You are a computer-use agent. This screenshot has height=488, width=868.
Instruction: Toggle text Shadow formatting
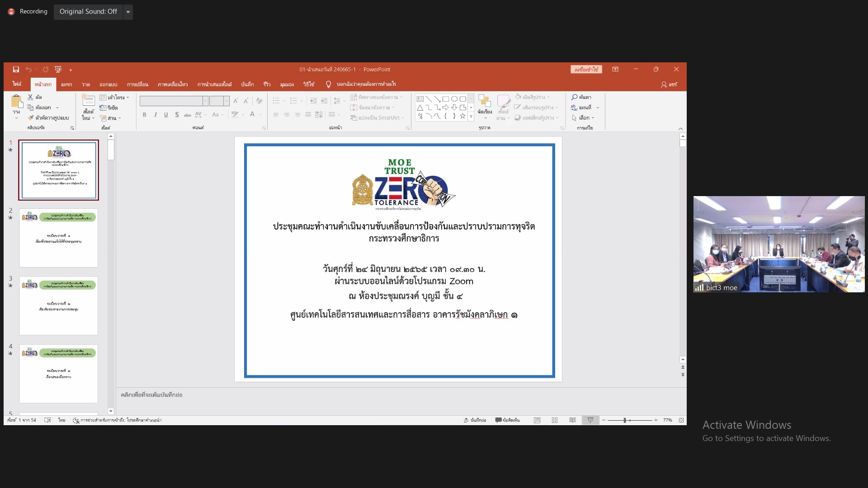(177, 115)
